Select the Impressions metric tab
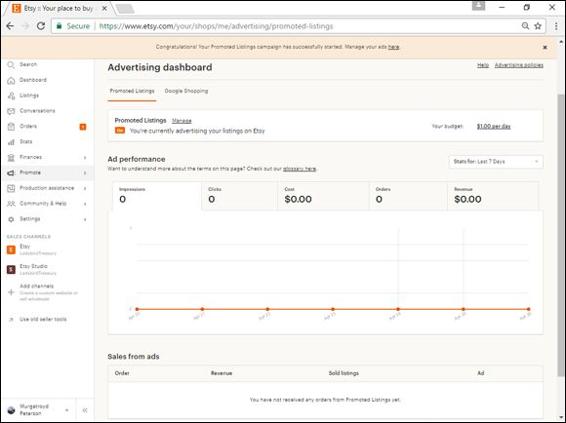 point(157,196)
